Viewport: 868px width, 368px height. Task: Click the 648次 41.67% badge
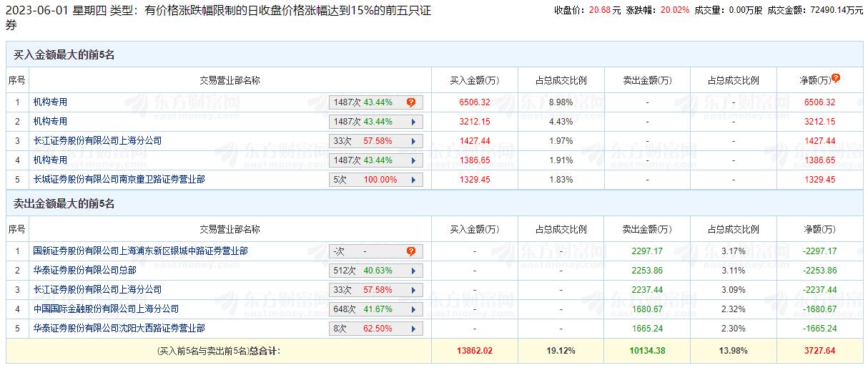[x=366, y=309]
